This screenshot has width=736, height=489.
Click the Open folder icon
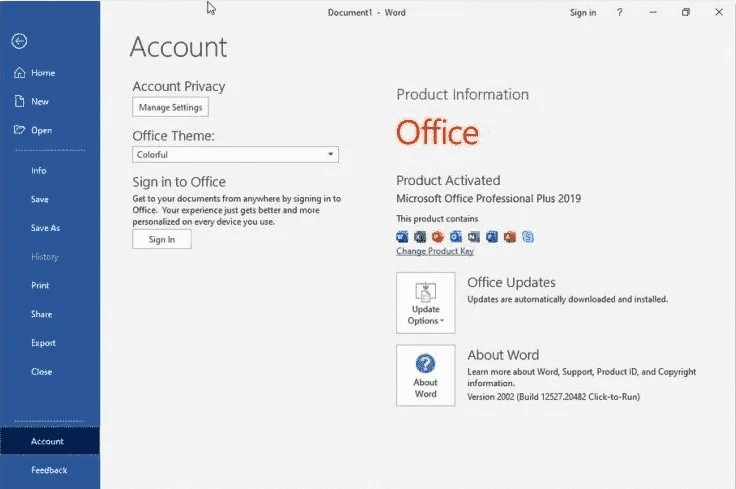19,130
